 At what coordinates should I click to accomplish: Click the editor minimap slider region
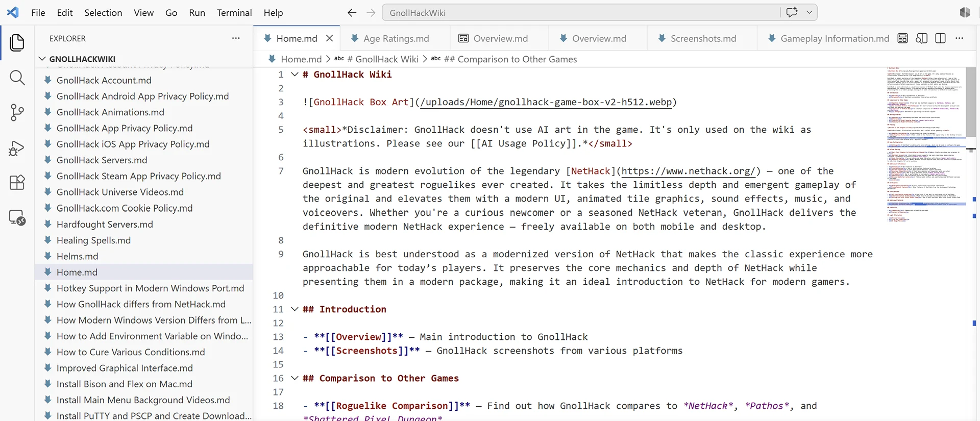pyautogui.click(x=926, y=102)
